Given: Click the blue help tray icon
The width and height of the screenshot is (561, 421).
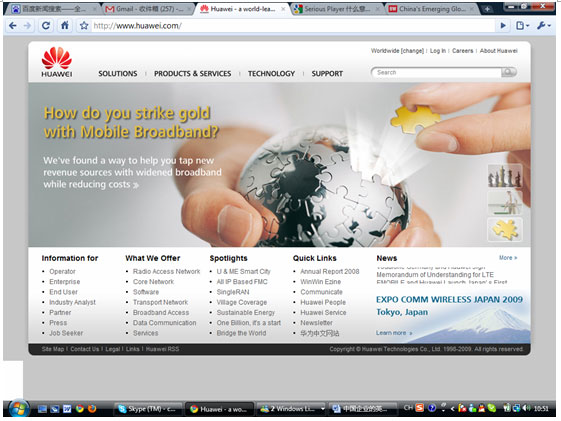Looking at the screenshot, I should 432,408.
